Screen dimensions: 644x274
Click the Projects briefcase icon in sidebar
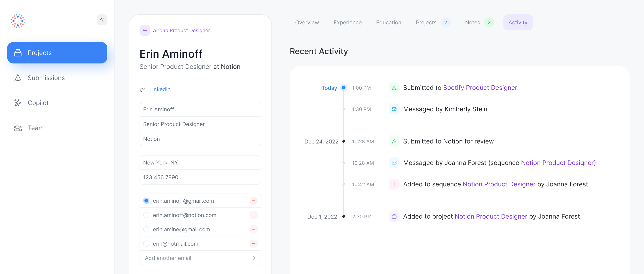tap(18, 53)
